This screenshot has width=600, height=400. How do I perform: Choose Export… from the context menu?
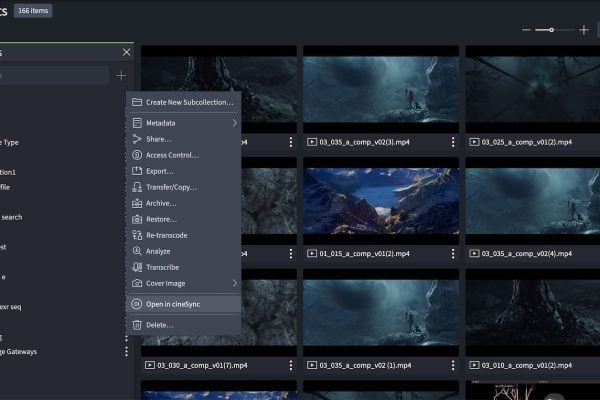coord(184,171)
